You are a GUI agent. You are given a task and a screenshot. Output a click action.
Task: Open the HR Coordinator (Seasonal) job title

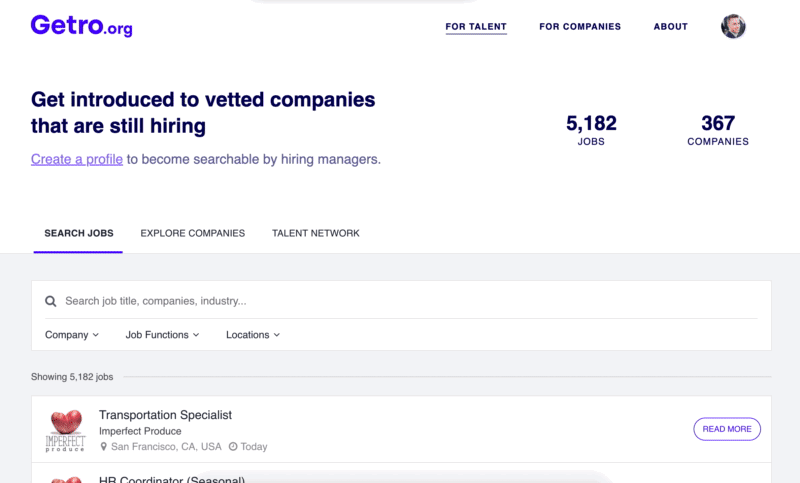click(172, 479)
